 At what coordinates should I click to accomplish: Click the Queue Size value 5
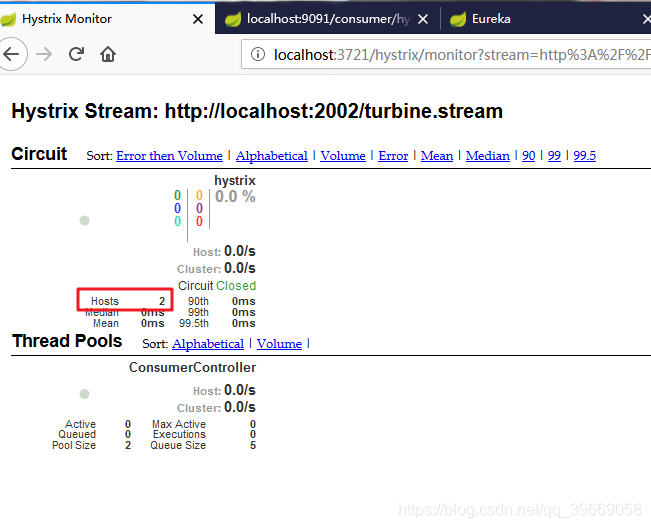coord(253,445)
